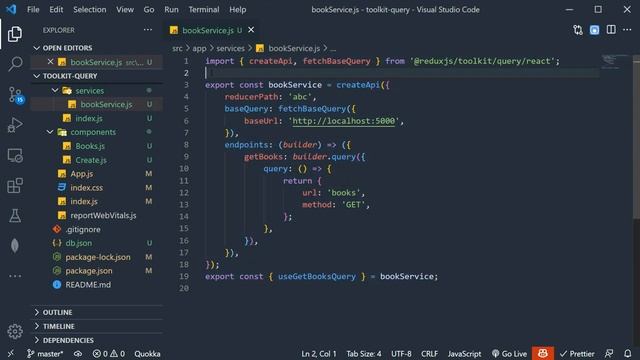Click the Open Changes compare icon
The height and width of the screenshot is (360, 640).
click(x=578, y=30)
